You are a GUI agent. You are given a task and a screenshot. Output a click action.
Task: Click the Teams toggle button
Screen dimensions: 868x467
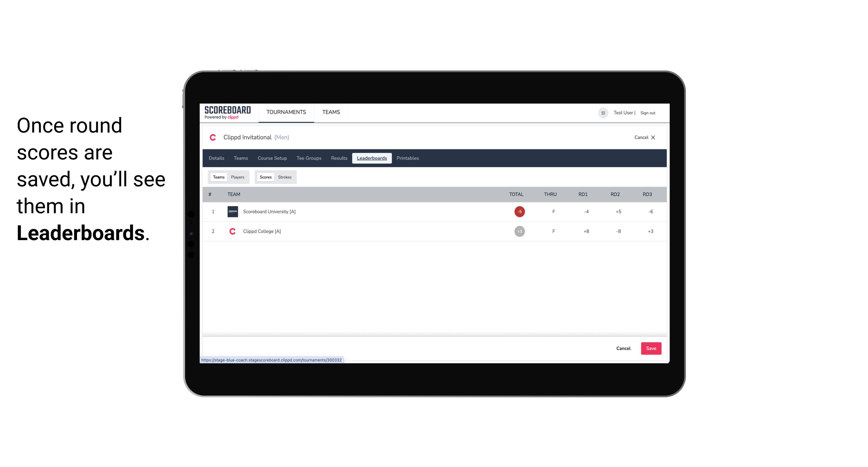click(x=218, y=177)
